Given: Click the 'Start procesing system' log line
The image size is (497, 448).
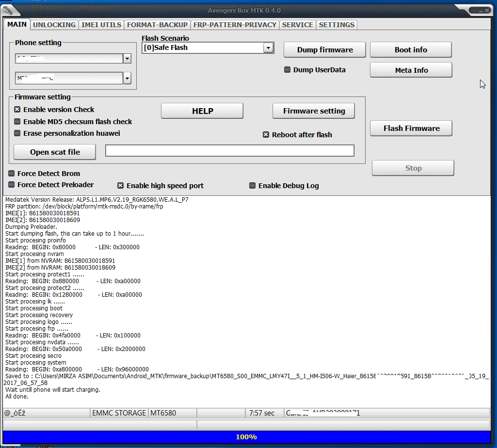Looking at the screenshot, I should point(35,362).
